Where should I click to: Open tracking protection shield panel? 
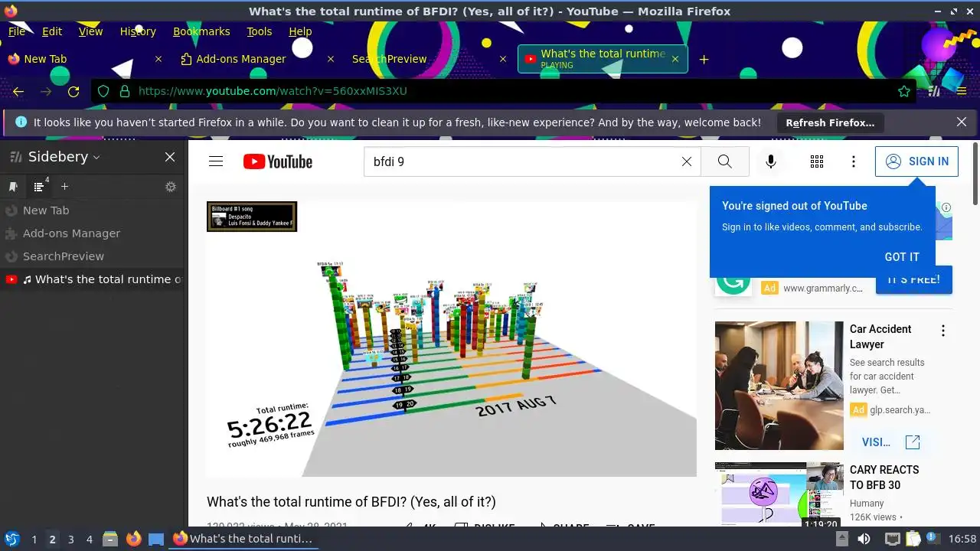[104, 91]
